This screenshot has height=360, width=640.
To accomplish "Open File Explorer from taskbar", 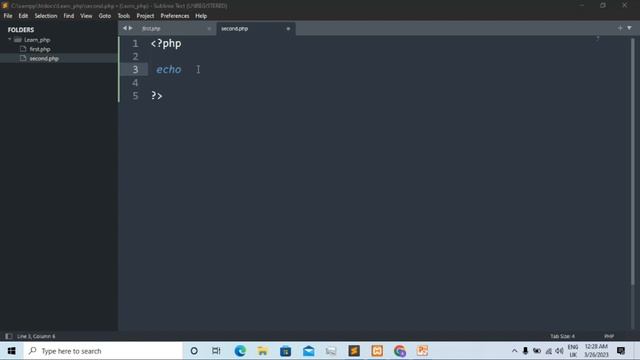I will click(x=262, y=351).
